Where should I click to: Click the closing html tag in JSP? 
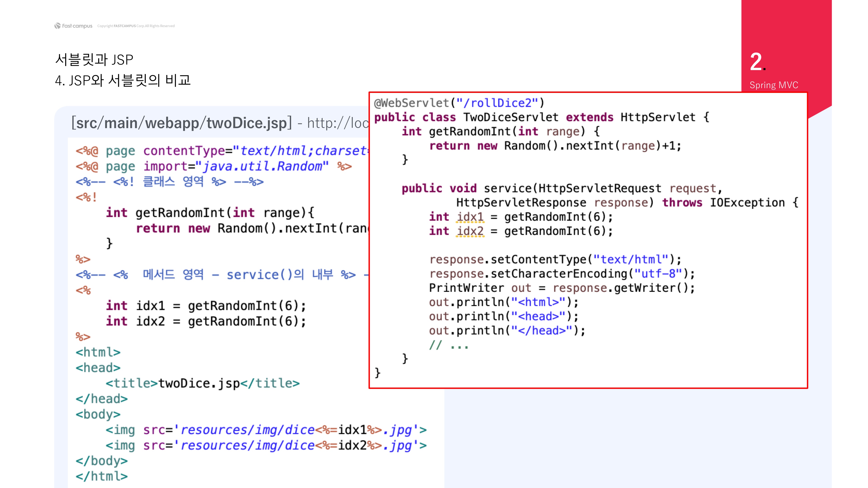[101, 476]
